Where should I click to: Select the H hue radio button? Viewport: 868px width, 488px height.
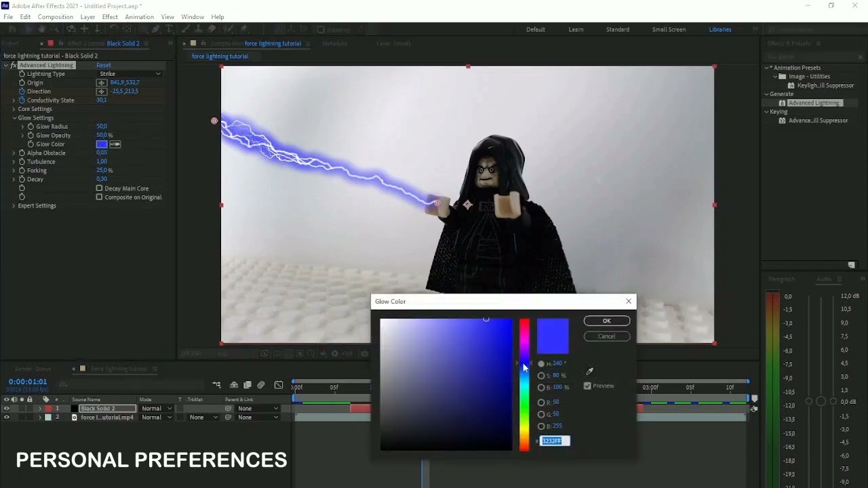541,364
